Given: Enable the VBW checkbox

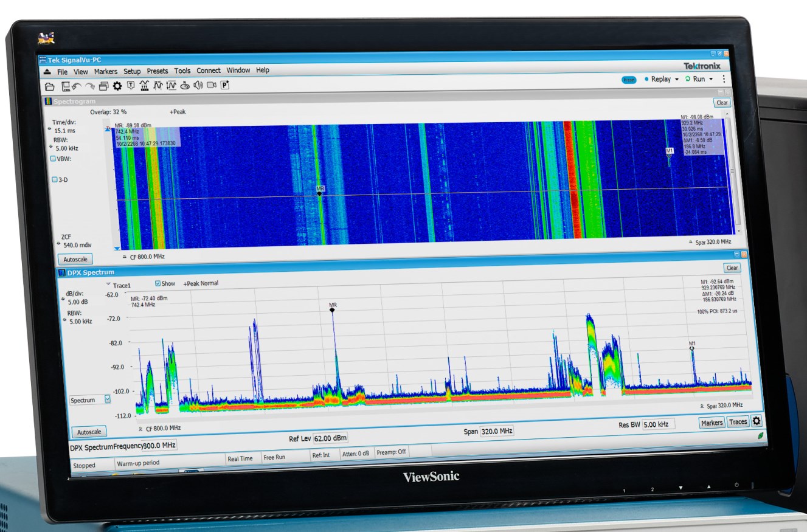Looking at the screenshot, I should (x=53, y=159).
